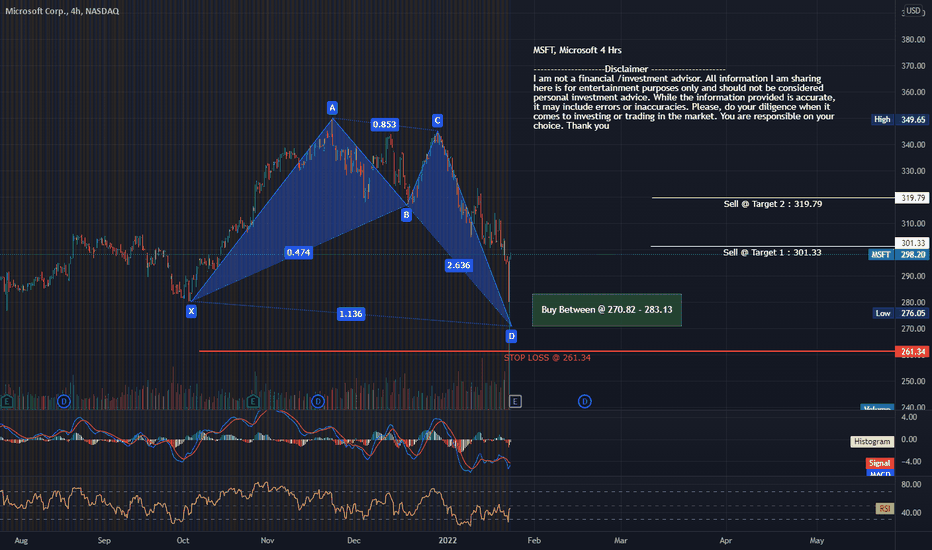Click the dividend D marker in late November
Viewport: 932px width, 550px height.
(318, 401)
